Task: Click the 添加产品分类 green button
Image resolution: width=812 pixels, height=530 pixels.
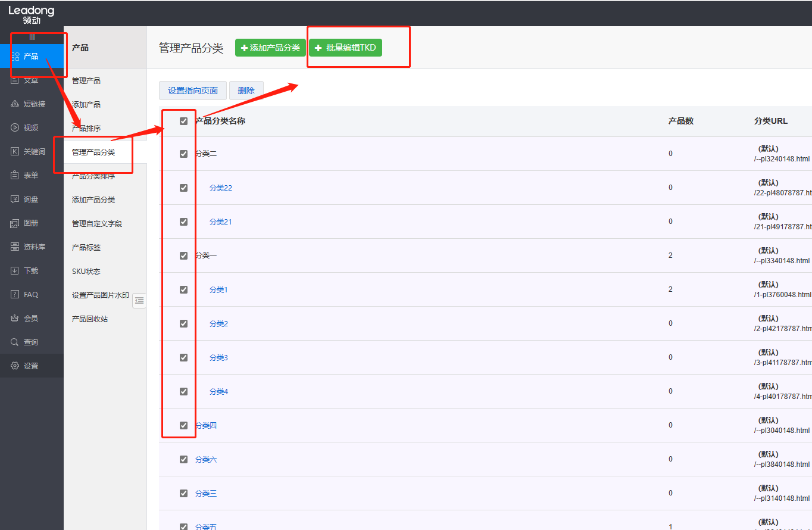Action: [x=270, y=48]
